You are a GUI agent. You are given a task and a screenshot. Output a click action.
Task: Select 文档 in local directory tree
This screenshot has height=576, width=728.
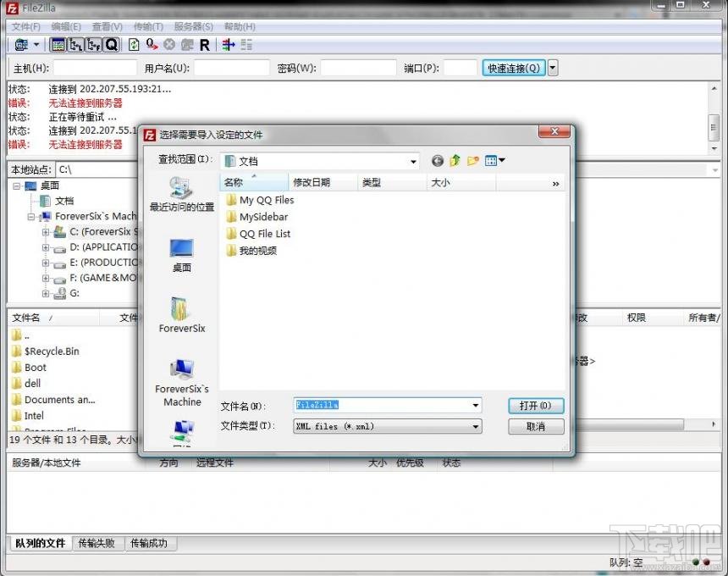point(57,201)
